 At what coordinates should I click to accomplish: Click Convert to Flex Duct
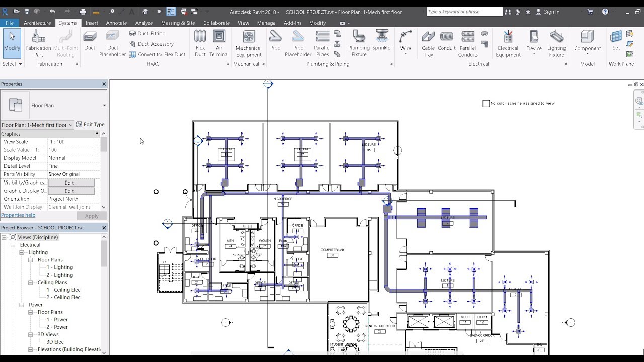(x=157, y=54)
